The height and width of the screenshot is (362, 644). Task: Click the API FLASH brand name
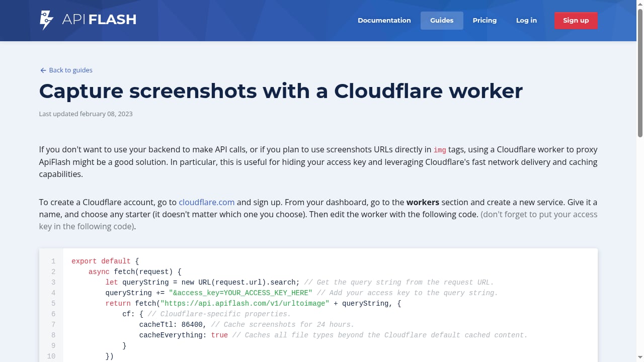tap(99, 20)
